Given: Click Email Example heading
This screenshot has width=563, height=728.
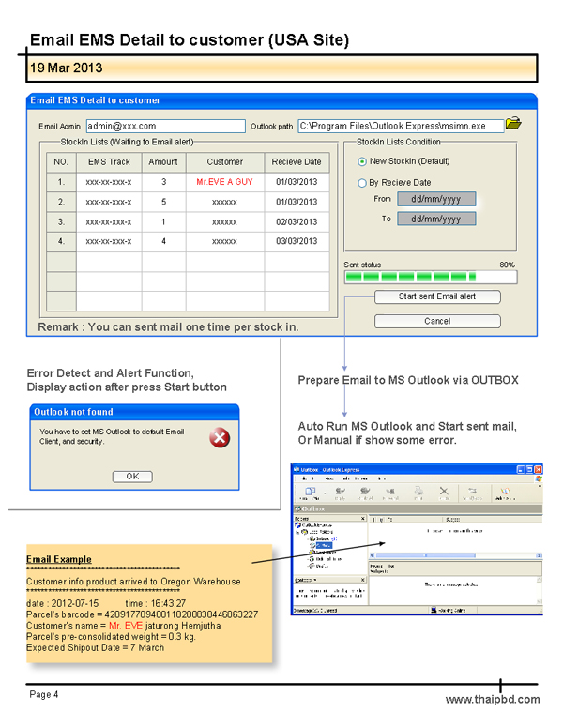Looking at the screenshot, I should click(x=59, y=559).
